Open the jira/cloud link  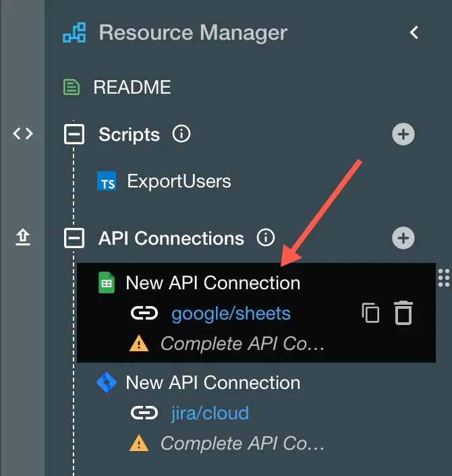210,413
